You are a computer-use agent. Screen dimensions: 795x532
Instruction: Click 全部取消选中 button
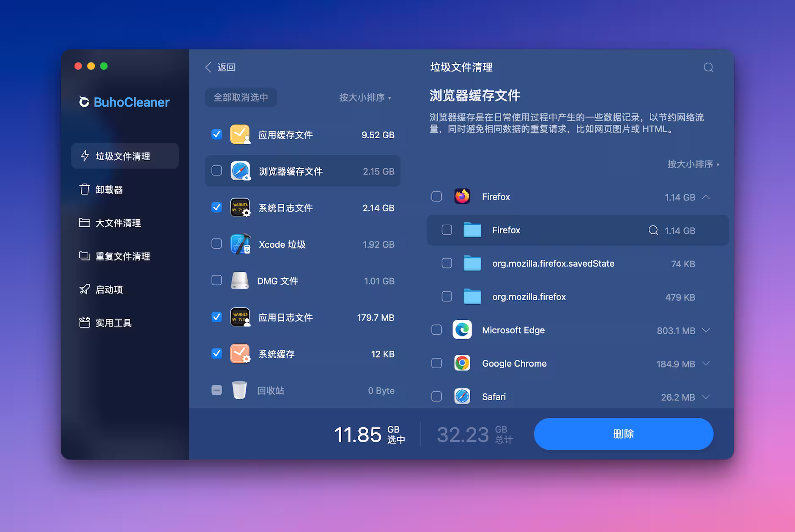point(241,98)
